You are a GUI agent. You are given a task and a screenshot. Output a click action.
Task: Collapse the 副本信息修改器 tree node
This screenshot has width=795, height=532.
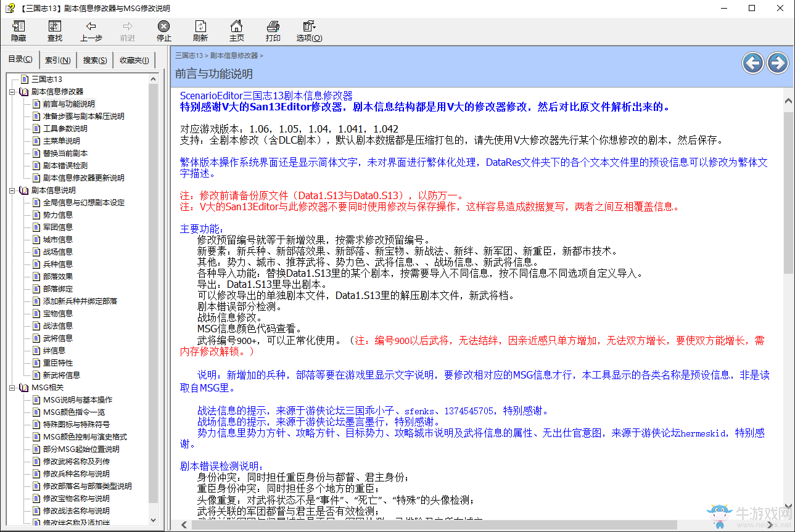point(12,91)
